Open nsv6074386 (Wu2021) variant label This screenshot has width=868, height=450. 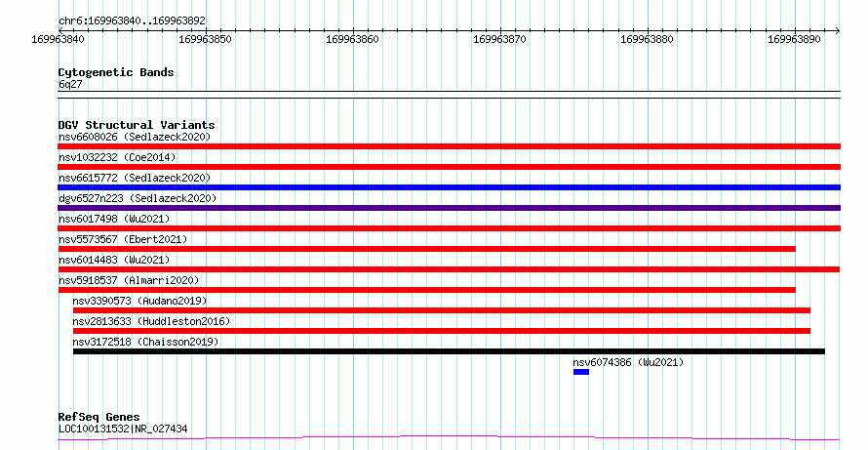(628, 362)
